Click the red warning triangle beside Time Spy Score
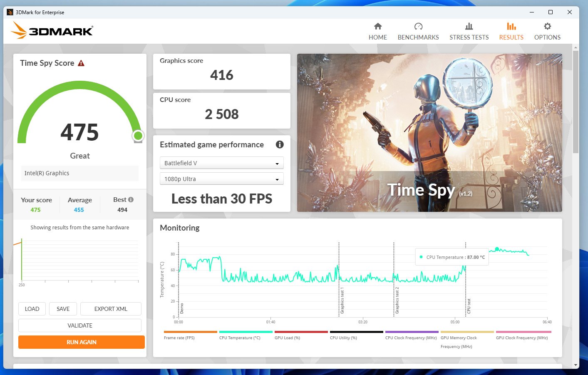This screenshot has width=588, height=375. pyautogui.click(x=81, y=63)
